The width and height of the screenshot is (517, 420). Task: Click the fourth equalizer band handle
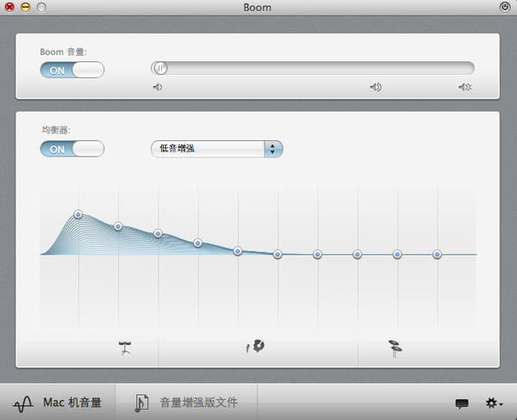click(198, 243)
